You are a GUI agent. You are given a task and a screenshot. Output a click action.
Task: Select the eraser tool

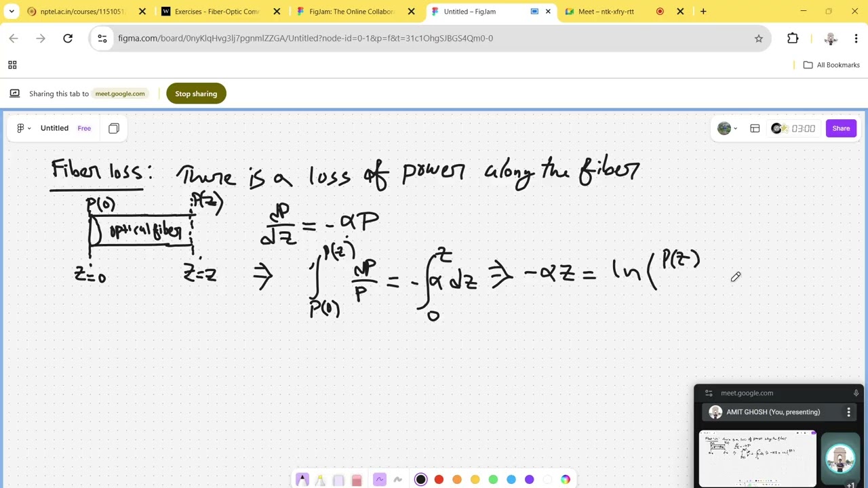[357, 480]
